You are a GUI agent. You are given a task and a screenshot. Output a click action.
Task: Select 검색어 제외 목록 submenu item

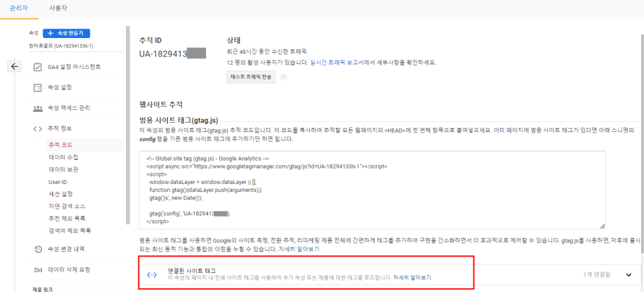69,231
